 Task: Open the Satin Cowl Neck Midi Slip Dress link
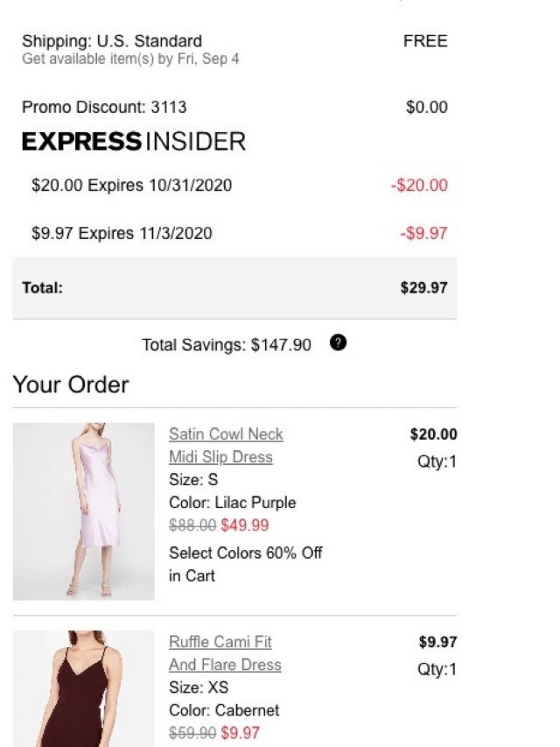pyautogui.click(x=226, y=446)
